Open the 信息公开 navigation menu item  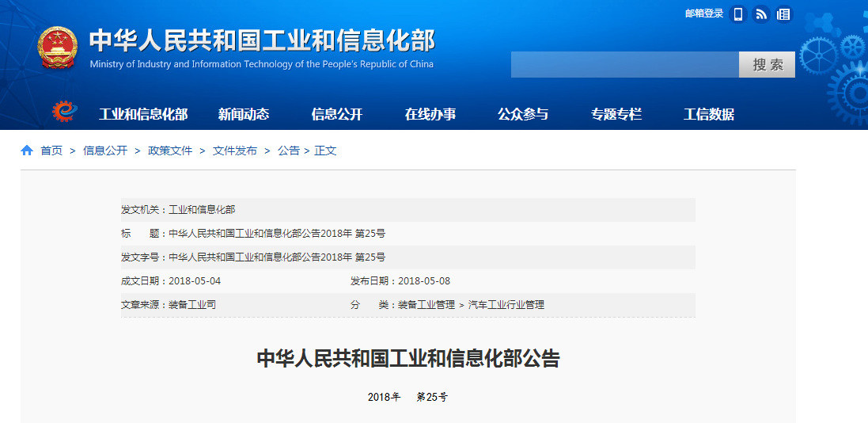337,114
